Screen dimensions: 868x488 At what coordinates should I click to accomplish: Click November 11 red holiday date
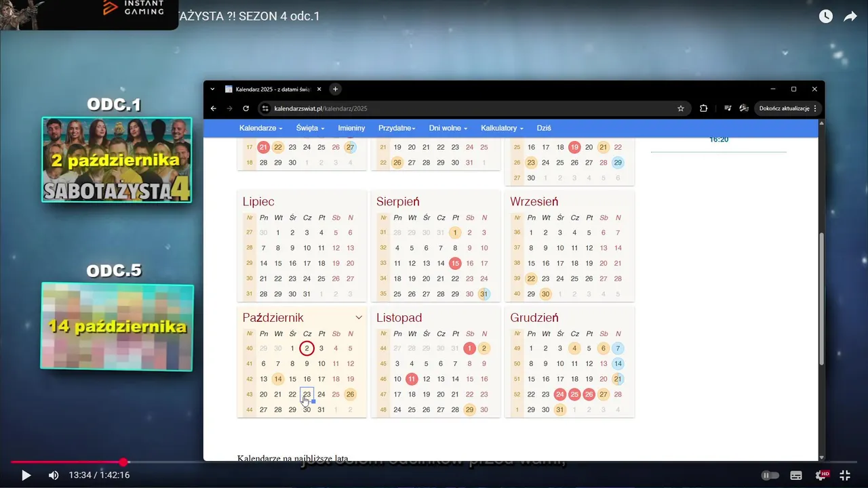[412, 379]
